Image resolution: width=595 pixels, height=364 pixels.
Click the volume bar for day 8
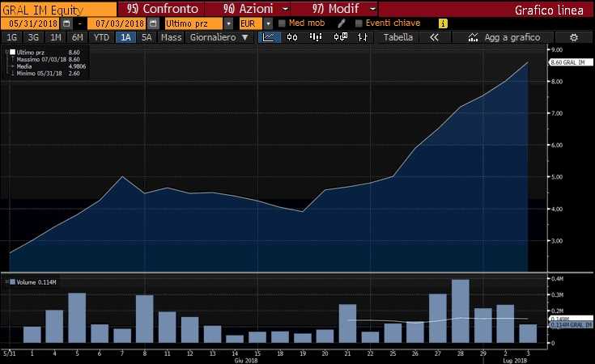[145, 319]
